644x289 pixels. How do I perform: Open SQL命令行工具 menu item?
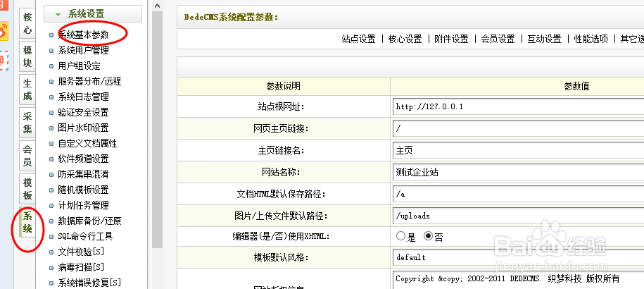tap(85, 236)
